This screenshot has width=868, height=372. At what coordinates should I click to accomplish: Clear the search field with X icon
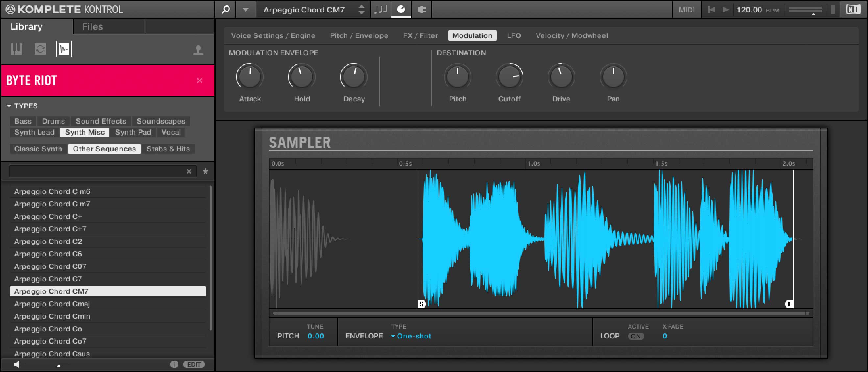pyautogui.click(x=189, y=171)
